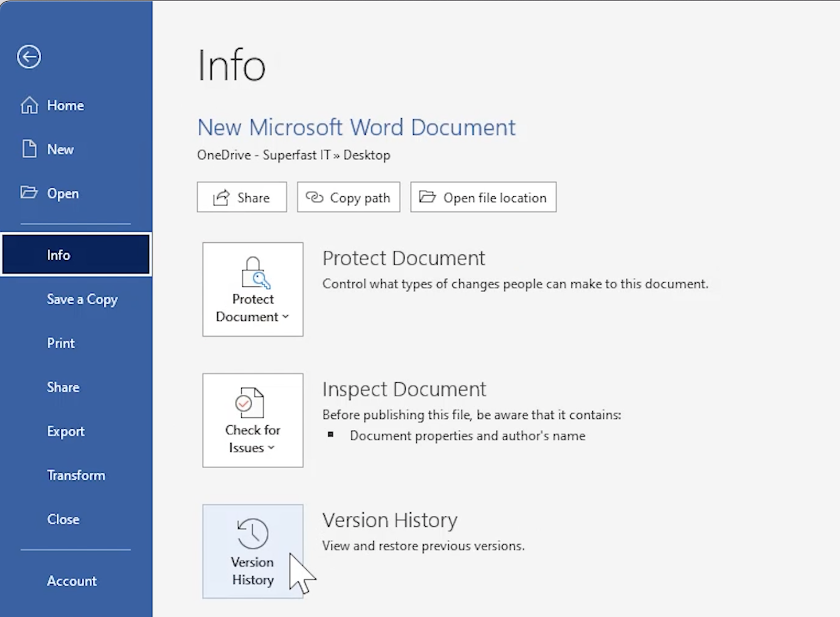Click the large Info page heading

pos(232,66)
